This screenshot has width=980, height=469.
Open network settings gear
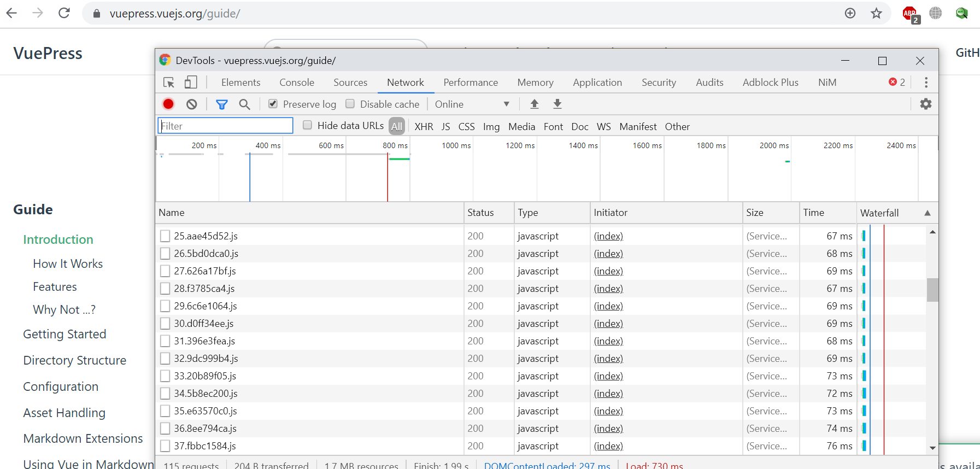point(925,104)
